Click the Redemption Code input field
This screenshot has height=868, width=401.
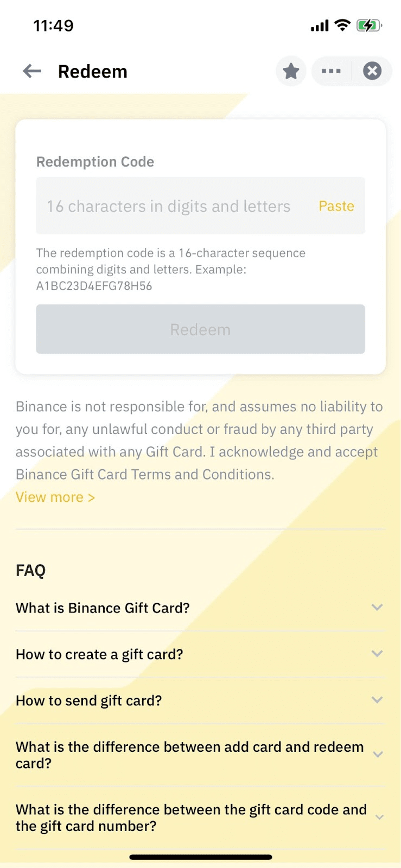[x=174, y=206]
